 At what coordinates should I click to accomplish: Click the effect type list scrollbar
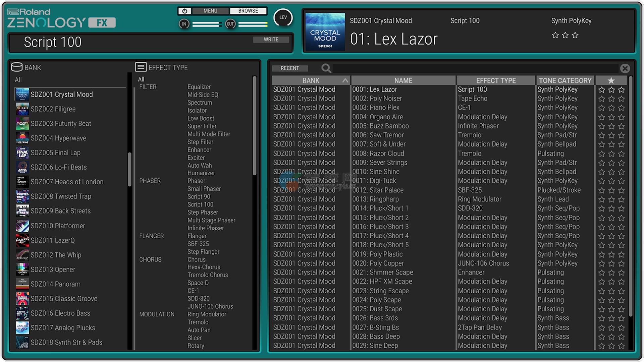pyautogui.click(x=255, y=126)
